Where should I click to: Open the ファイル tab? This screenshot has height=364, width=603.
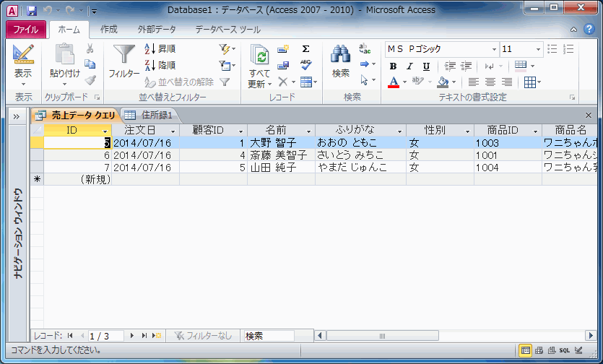pos(26,29)
